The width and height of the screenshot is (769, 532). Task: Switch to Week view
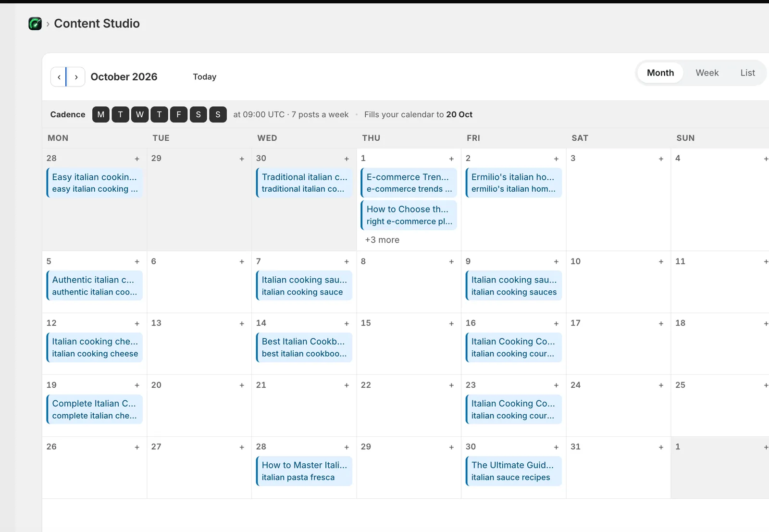pyautogui.click(x=707, y=73)
